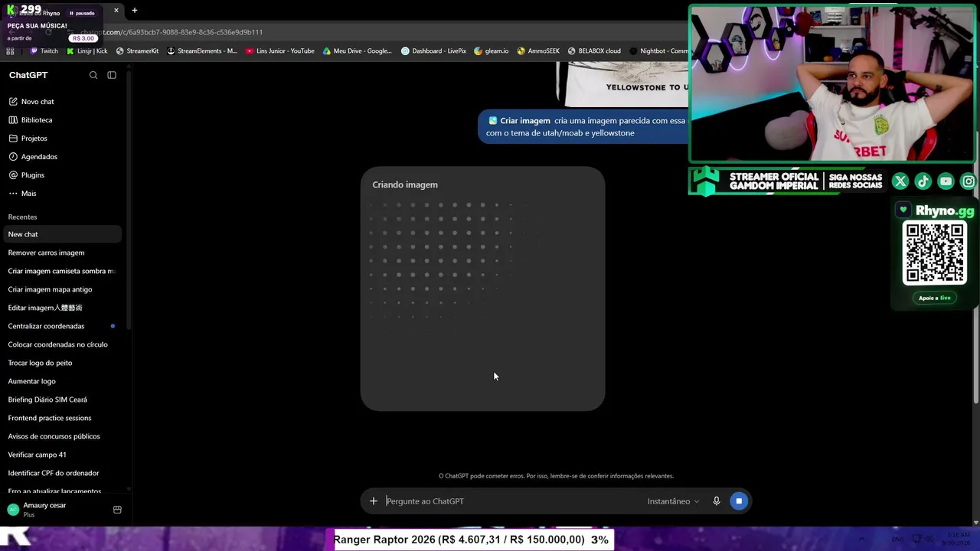Start voice dictation with microphone icon
The image size is (980, 551).
pos(717,501)
